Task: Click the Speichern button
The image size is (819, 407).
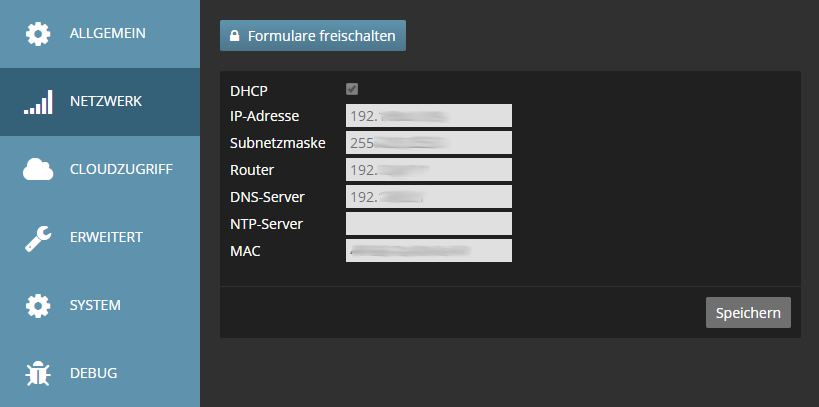Action: click(x=748, y=312)
